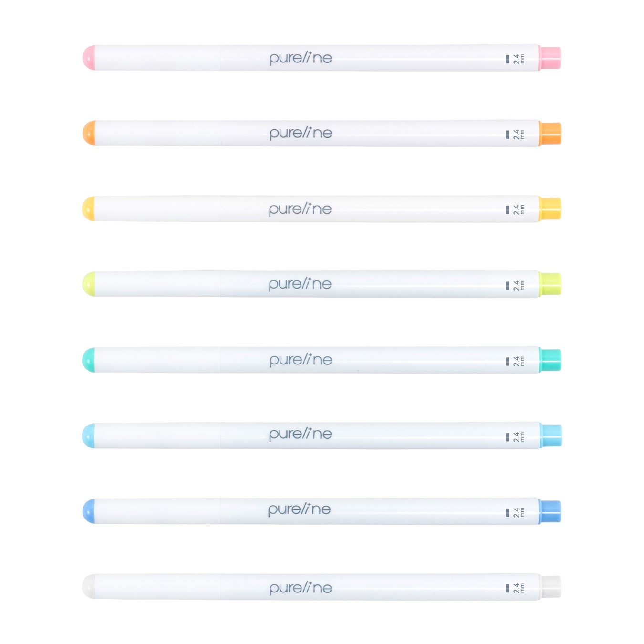
Task: Click the pureline logo on the lime pen
Action: pyautogui.click(x=300, y=284)
